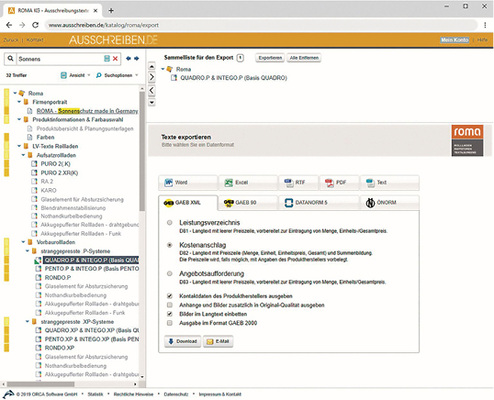Switch to the DATANORM 5 tab
Image resolution: width=494 pixels, height=400 pixels.
tap(319, 203)
